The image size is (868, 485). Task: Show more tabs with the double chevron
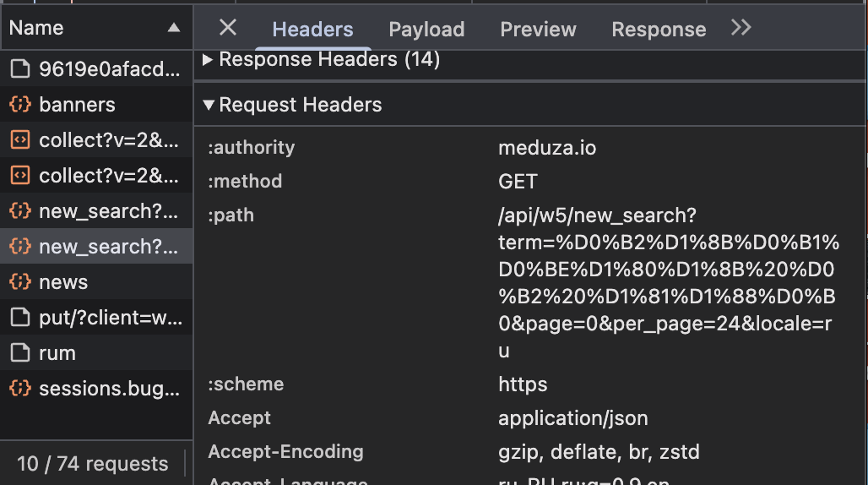pos(741,27)
